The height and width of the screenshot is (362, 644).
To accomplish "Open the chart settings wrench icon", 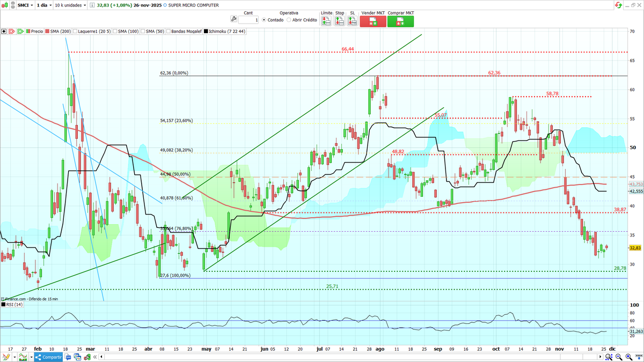I will point(87,357).
